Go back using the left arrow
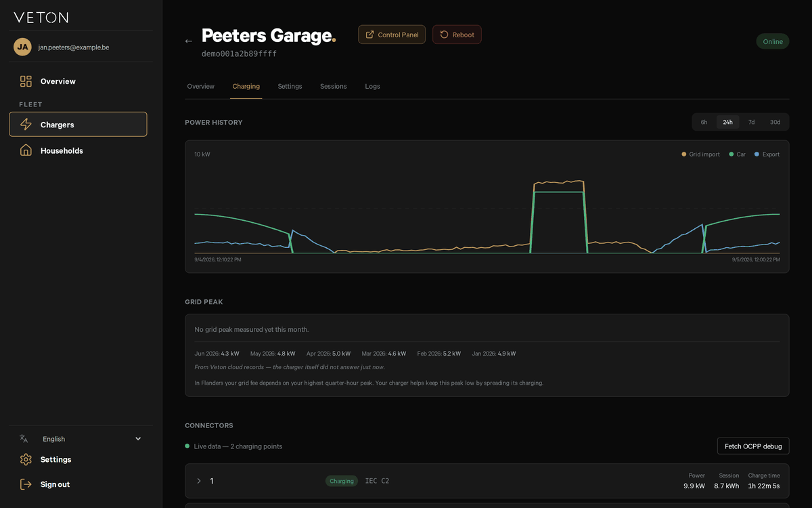This screenshot has height=508, width=812. (x=189, y=41)
